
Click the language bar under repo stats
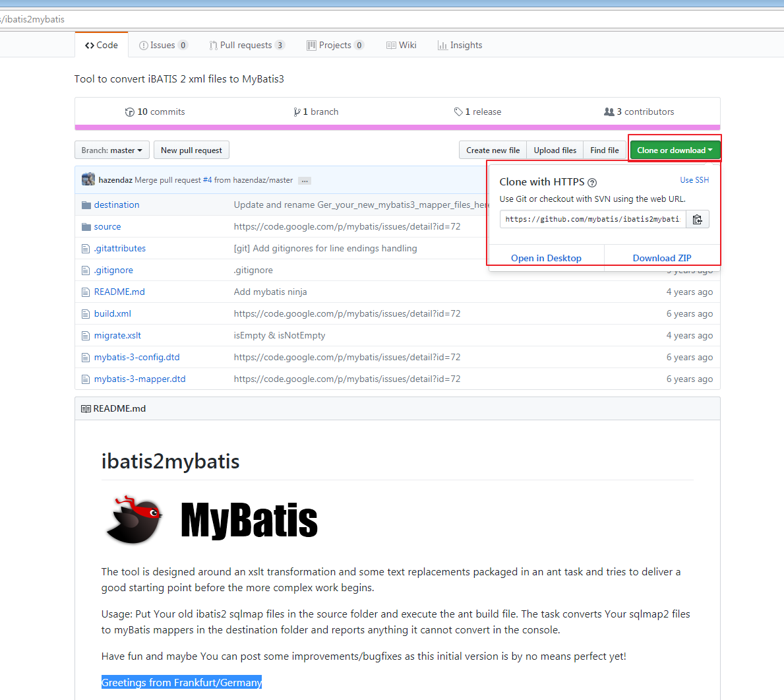pyautogui.click(x=398, y=127)
